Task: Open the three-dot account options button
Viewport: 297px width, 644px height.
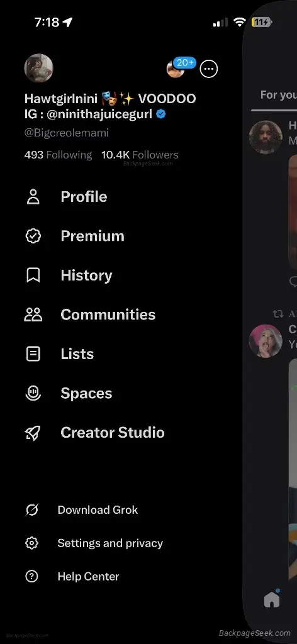Action: point(209,69)
